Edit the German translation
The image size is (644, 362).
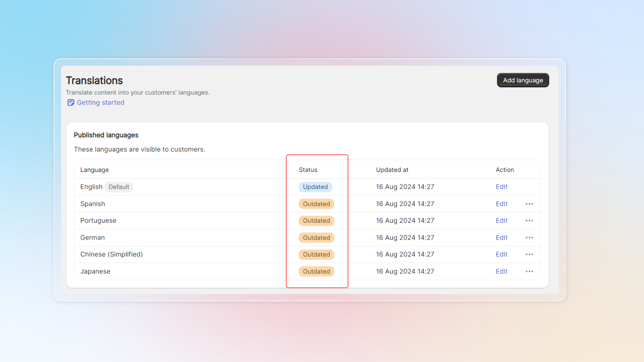pos(501,238)
